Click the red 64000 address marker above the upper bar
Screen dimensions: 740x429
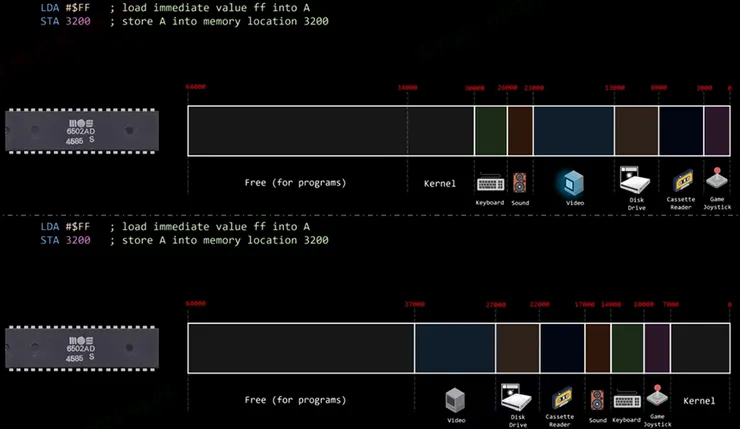[x=195, y=87]
